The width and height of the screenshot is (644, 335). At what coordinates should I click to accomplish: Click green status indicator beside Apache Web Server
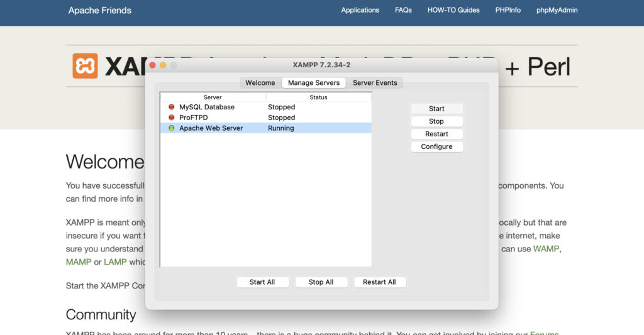click(x=171, y=128)
